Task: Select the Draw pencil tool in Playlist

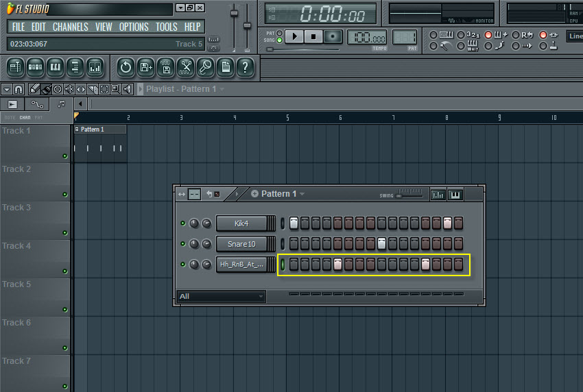Action: 34,89
